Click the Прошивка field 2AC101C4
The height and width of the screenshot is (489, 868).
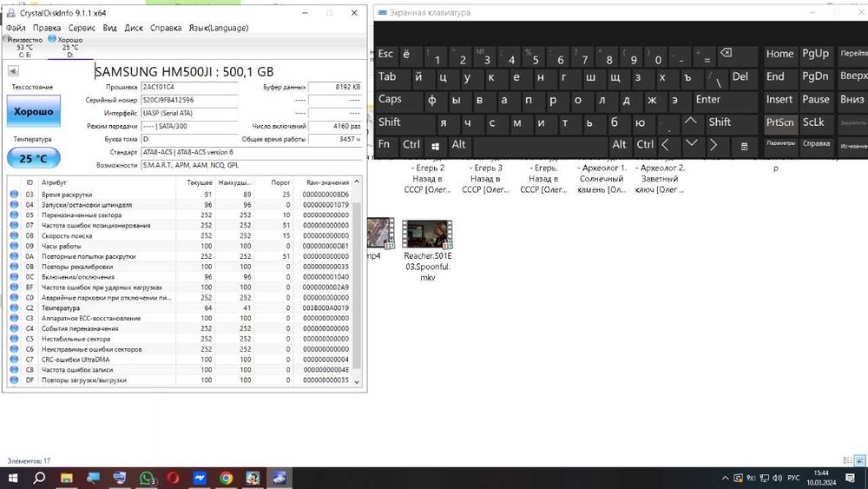[x=189, y=87]
